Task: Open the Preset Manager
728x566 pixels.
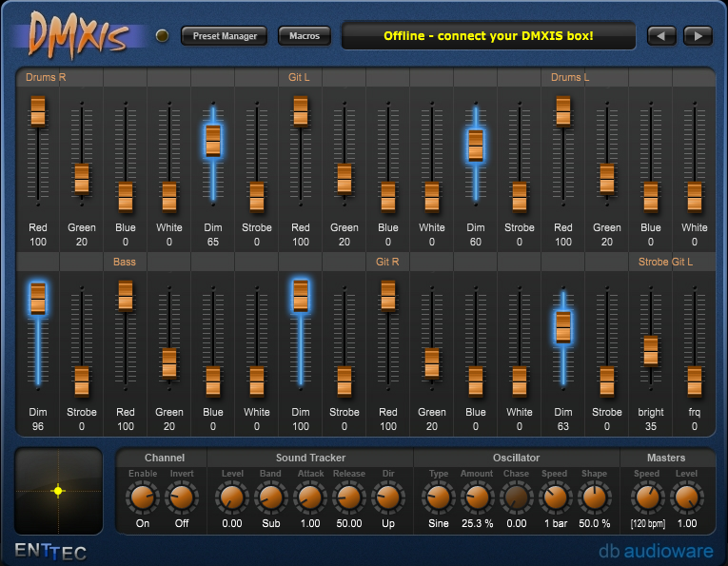Action: [225, 36]
